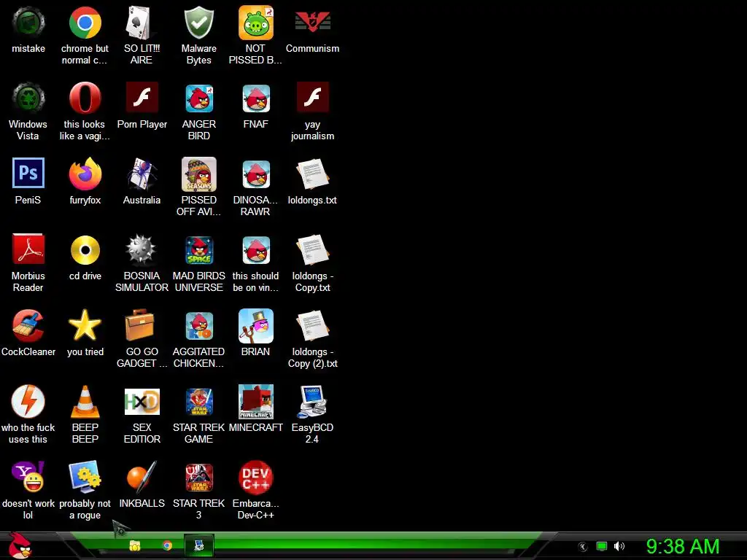This screenshot has height=560, width=747.
Task: Select the Photoshop 'PeniS' icon
Action: [x=28, y=173]
